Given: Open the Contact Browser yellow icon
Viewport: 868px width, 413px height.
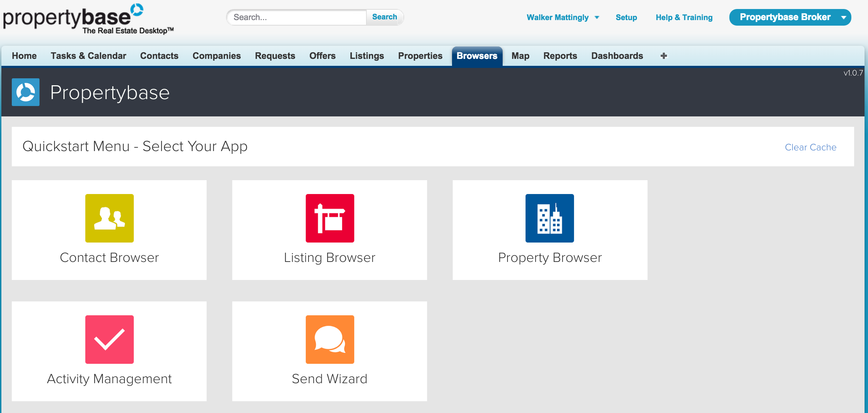Looking at the screenshot, I should point(110,218).
